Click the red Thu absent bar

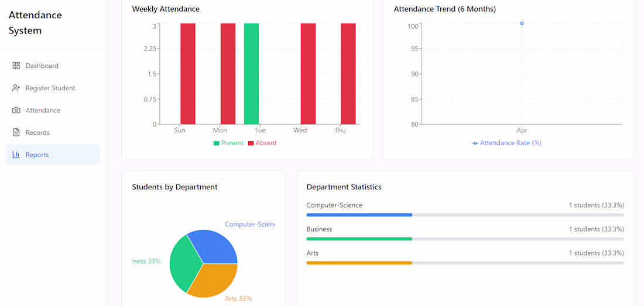click(348, 74)
